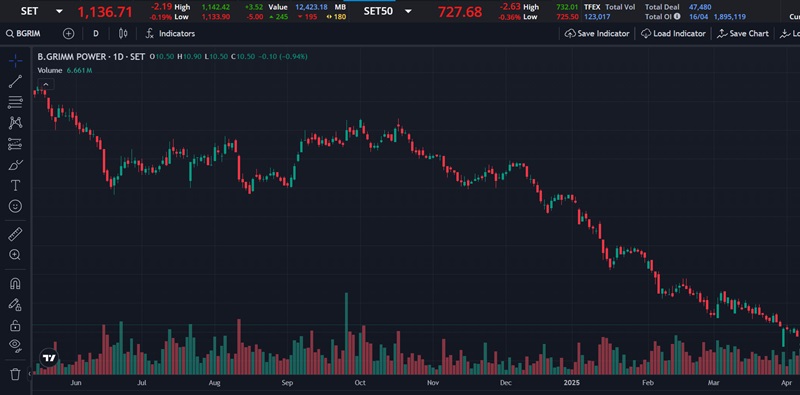Click the BGRIM symbol search field
Viewport: 800px width, 395px height.
point(28,34)
